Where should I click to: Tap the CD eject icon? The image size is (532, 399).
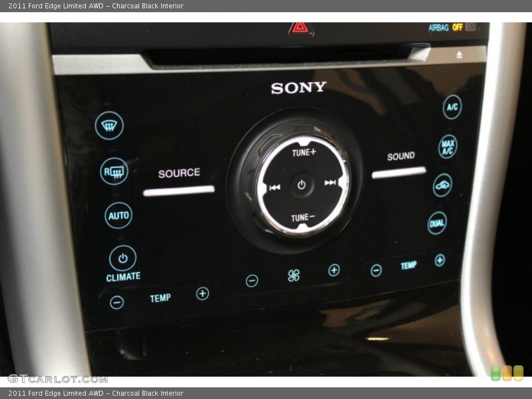(x=459, y=54)
